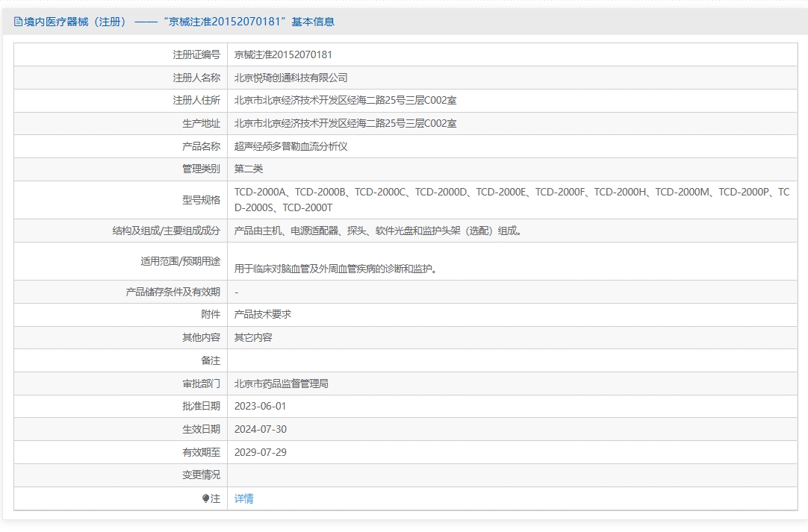Click the 批准日期 label

coord(201,407)
